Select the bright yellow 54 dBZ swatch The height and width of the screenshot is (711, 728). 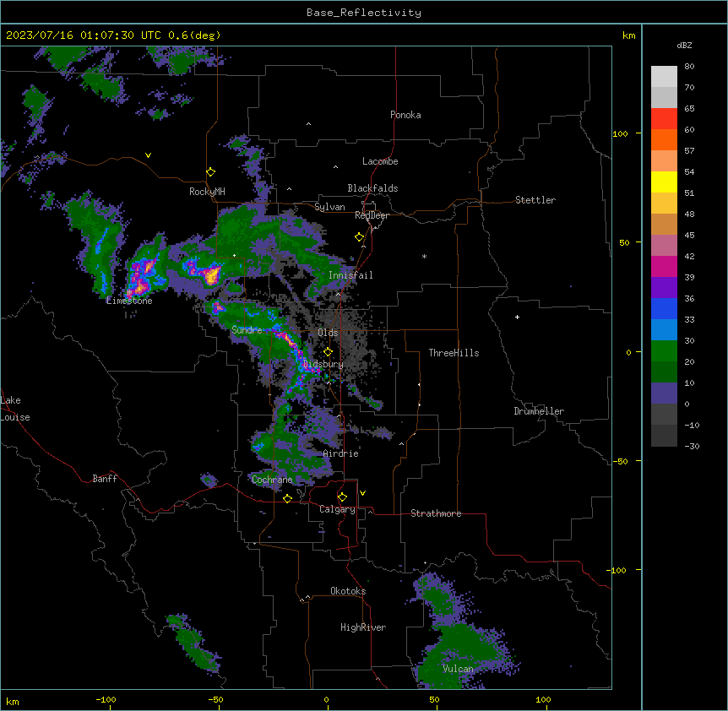pos(664,182)
